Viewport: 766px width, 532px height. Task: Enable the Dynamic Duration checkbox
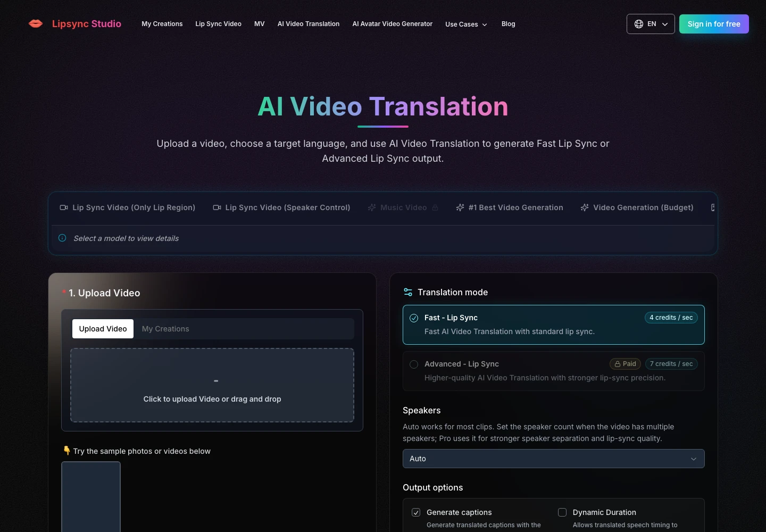562,512
